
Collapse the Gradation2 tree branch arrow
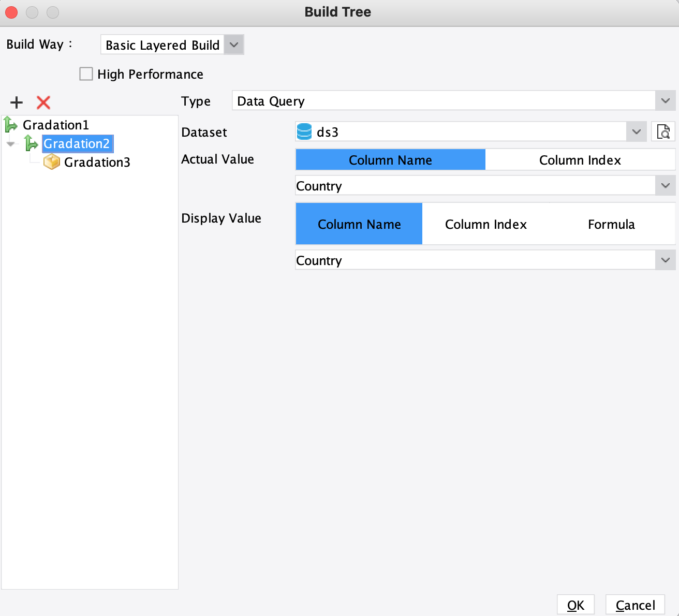click(x=10, y=144)
